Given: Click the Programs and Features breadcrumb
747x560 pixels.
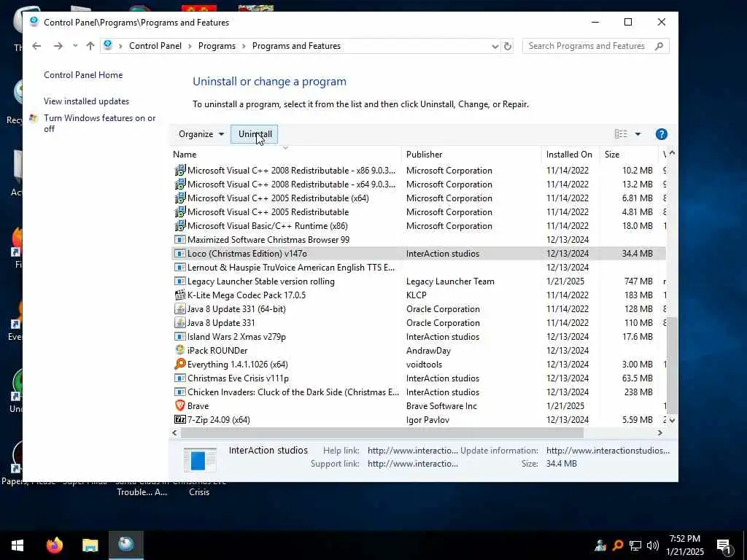Looking at the screenshot, I should pyautogui.click(x=296, y=46).
